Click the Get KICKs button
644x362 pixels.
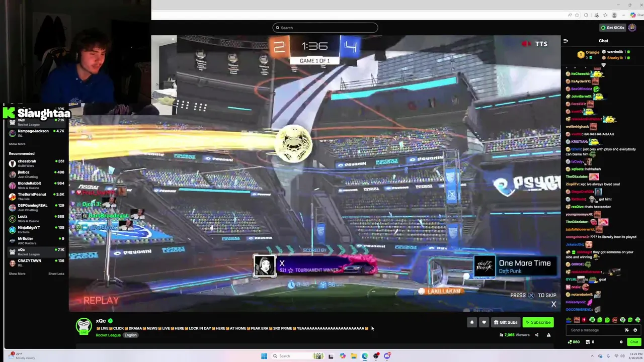(x=613, y=28)
